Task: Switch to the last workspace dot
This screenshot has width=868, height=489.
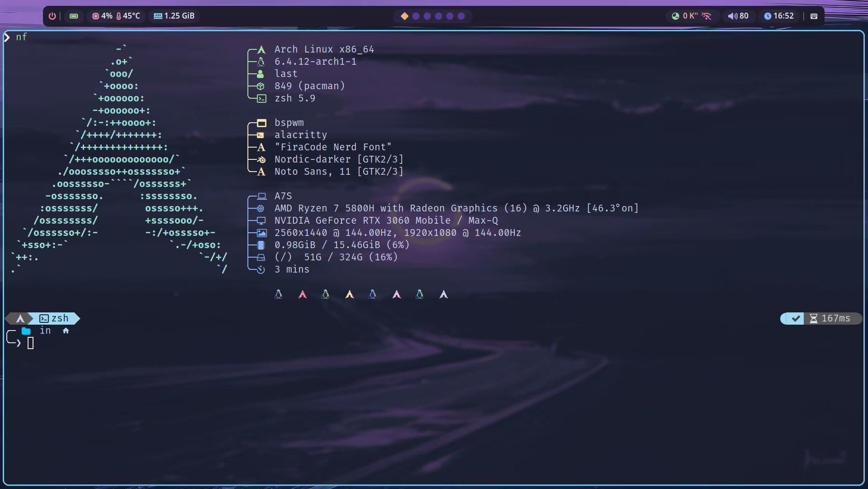Action: (461, 16)
